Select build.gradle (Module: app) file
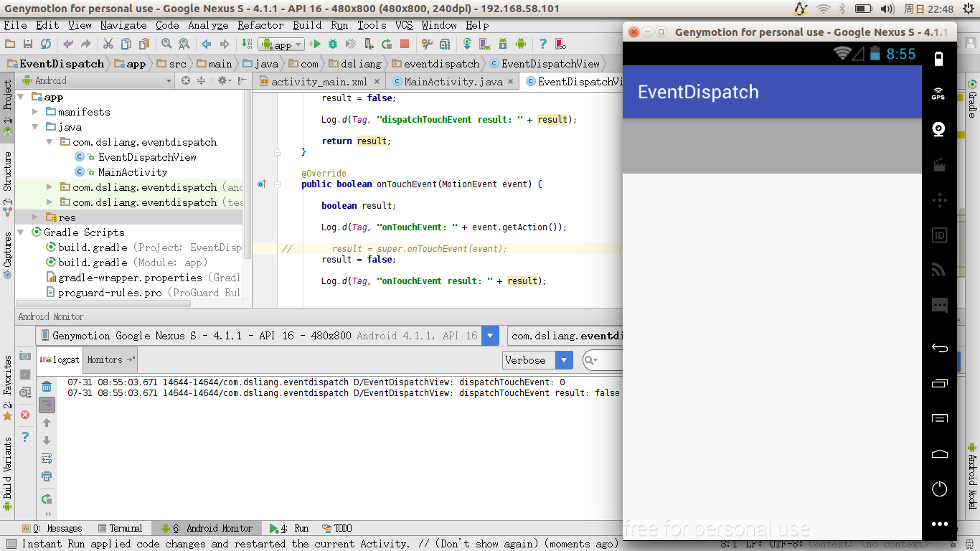 [x=93, y=263]
